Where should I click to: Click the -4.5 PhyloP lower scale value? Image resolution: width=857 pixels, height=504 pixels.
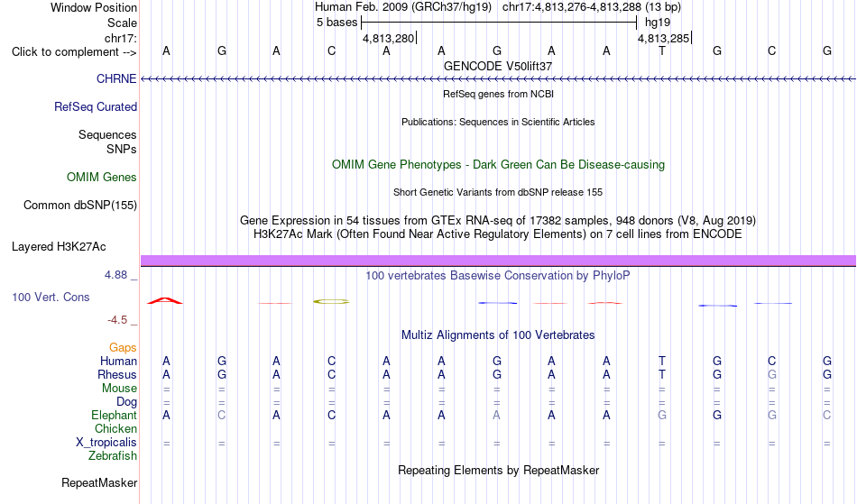point(117,319)
